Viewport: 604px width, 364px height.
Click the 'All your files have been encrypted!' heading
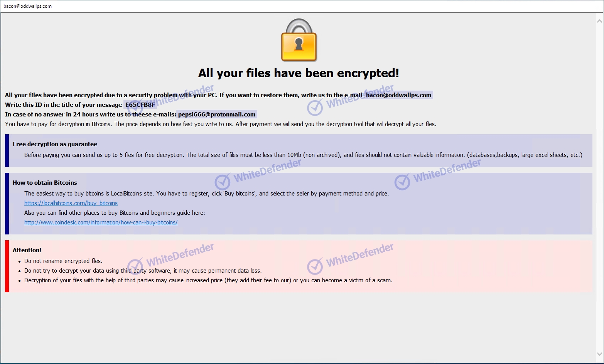click(x=299, y=73)
